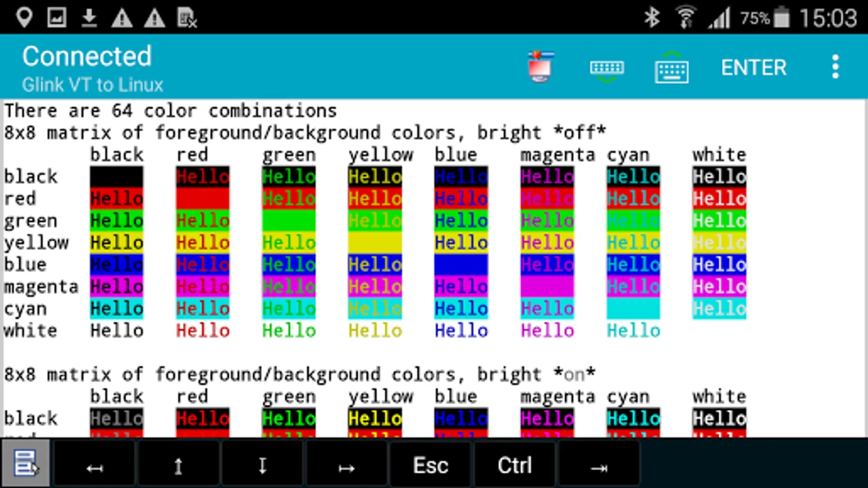Image resolution: width=868 pixels, height=488 pixels.
Task: Tap the heading line ending with bright *off*
Action: click(305, 132)
